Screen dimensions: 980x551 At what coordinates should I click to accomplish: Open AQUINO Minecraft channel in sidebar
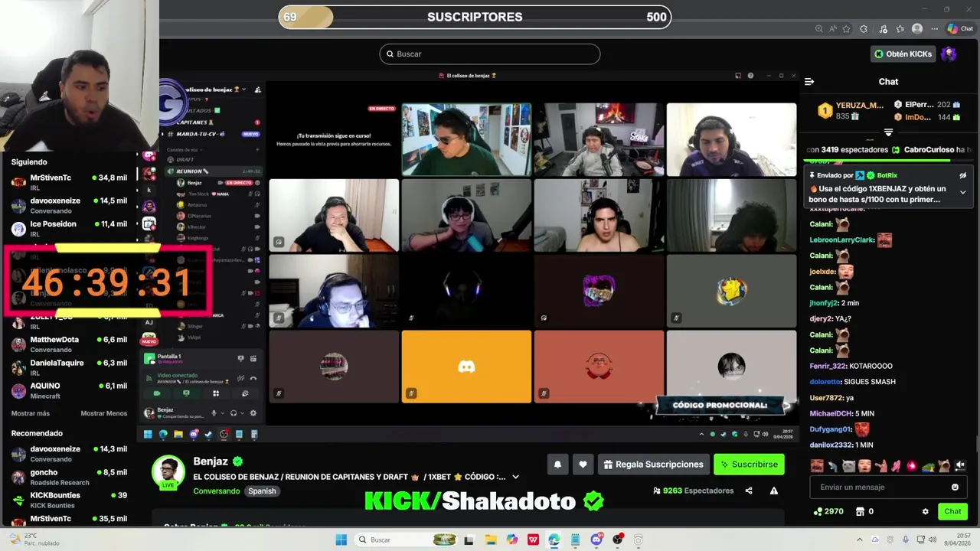tap(69, 390)
